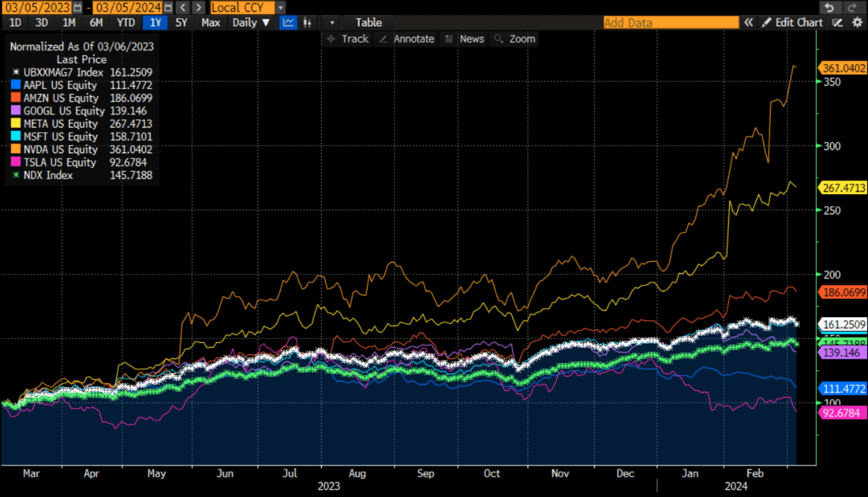This screenshot has width=868, height=497.
Task: Open the calendar icon beside the start date
Action: click(x=77, y=7)
